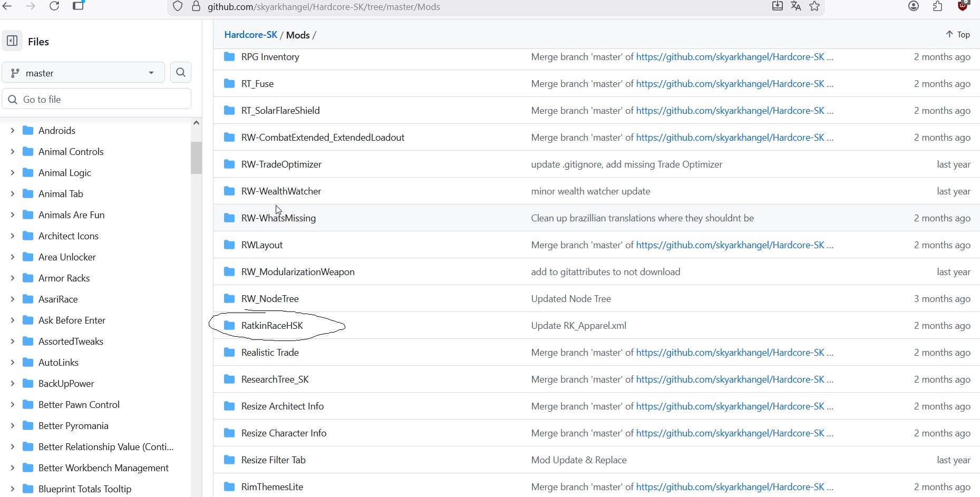Collapse the Files side panel icon
980x497 pixels.
(x=12, y=41)
